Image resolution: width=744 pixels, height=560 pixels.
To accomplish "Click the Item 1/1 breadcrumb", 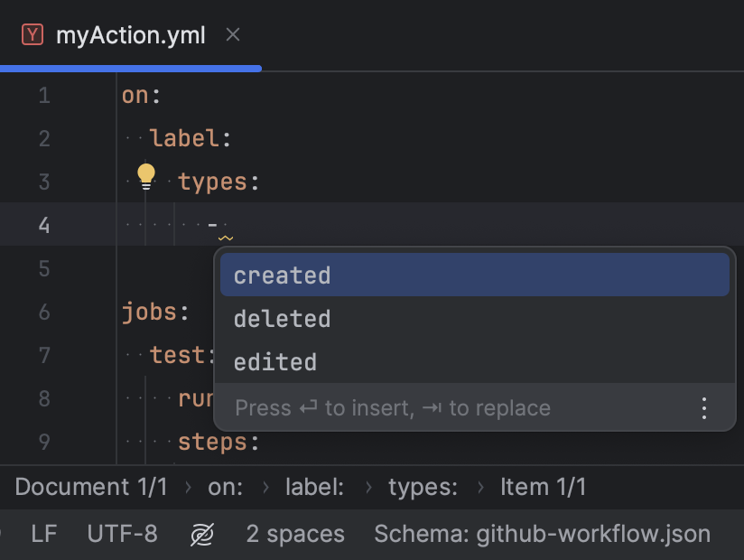I will (544, 487).
